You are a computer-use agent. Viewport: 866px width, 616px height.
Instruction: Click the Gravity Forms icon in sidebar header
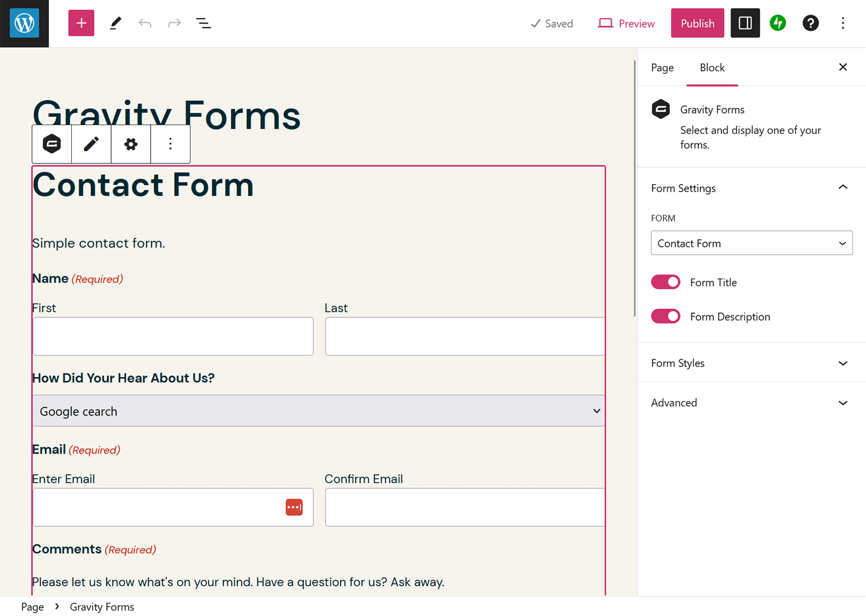coord(661,109)
